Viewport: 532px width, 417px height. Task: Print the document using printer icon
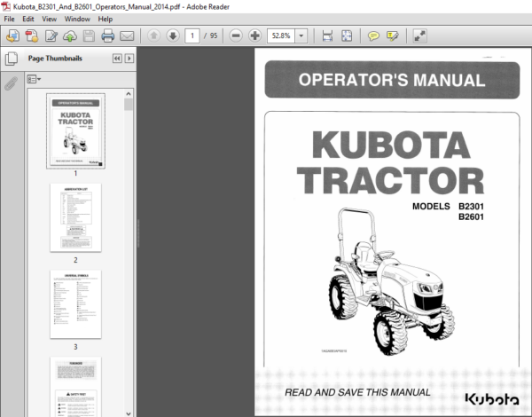[107, 35]
